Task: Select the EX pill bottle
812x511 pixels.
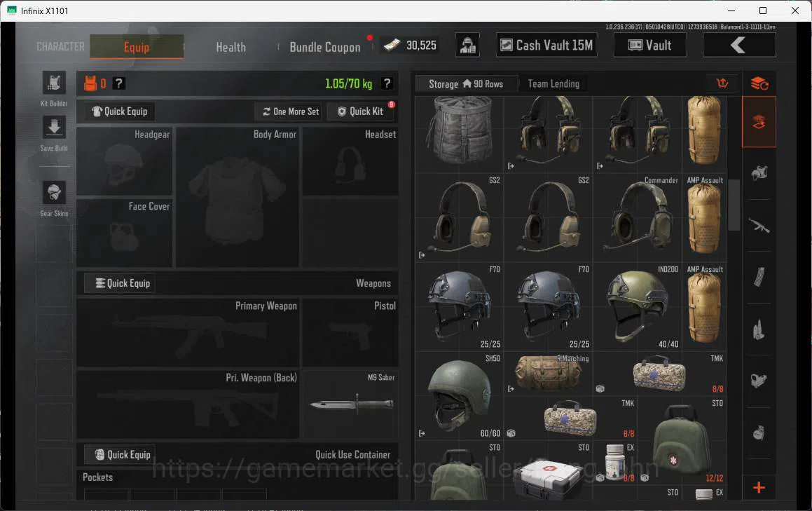Action: [615, 463]
